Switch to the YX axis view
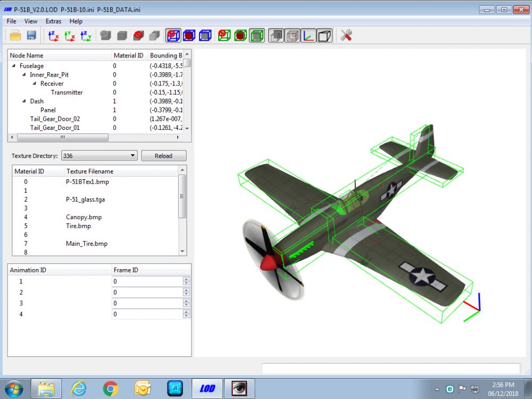The width and height of the screenshot is (532, 399). coord(70,36)
